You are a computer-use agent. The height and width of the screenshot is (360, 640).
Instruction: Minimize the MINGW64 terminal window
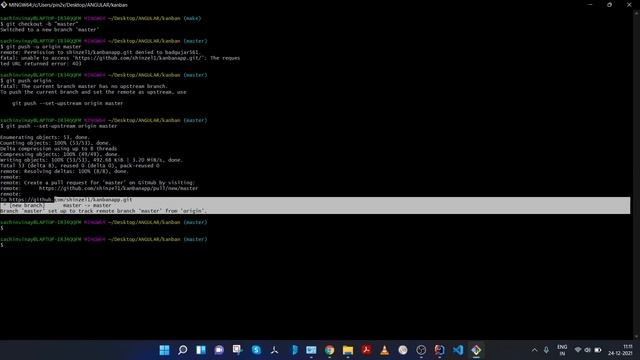tap(590, 5)
